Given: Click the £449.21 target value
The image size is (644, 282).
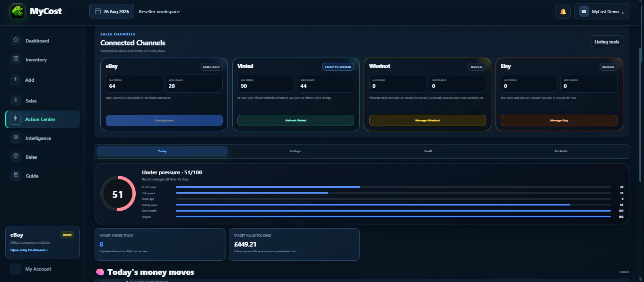Looking at the screenshot, I should (x=245, y=244).
